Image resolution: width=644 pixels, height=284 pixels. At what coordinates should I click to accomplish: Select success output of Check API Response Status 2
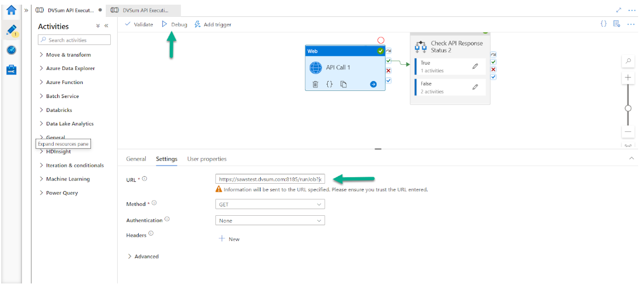pyautogui.click(x=494, y=62)
